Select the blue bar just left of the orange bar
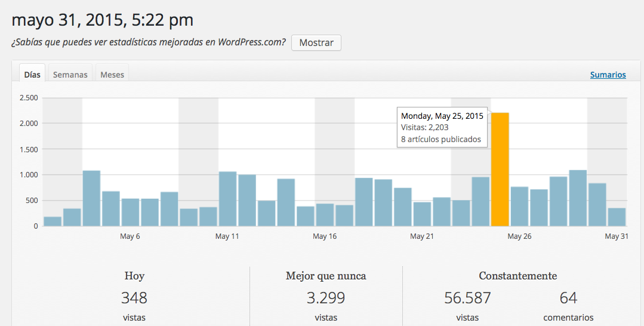Viewport: 644px width, 326px height. 480,201
